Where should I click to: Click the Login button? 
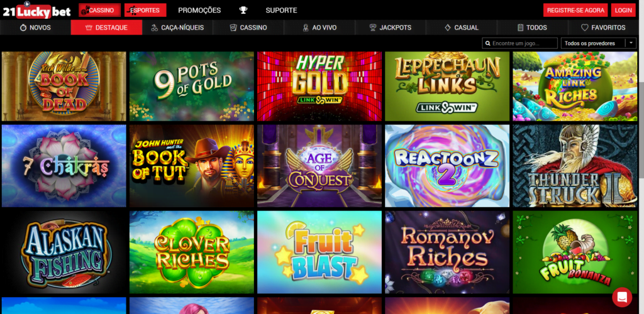point(623,10)
